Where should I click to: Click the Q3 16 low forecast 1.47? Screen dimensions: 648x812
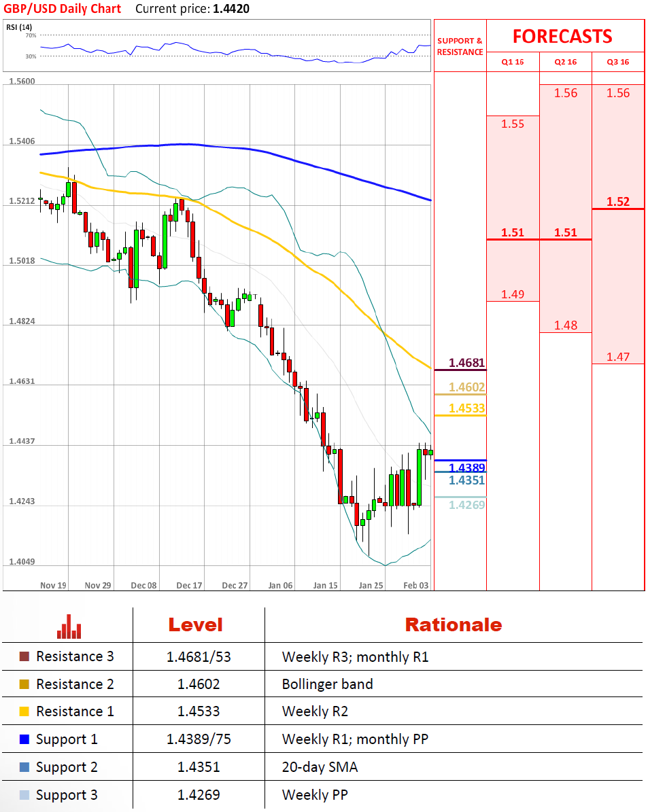(x=618, y=357)
